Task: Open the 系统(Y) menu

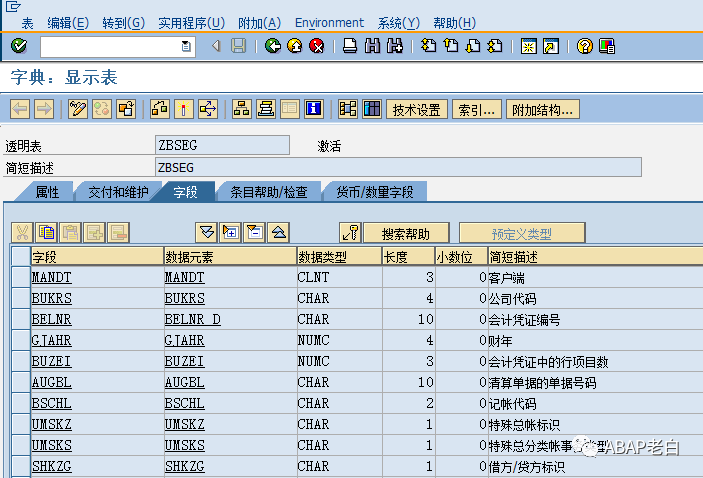Action: tap(399, 23)
